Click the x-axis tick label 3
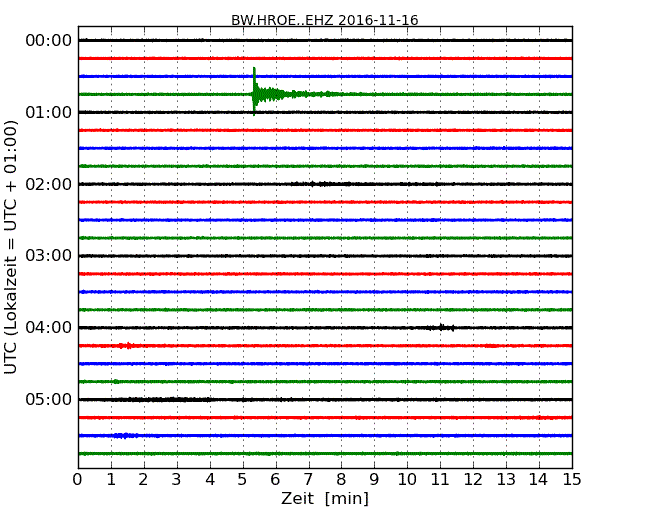This screenshot has height=520, width=650. click(x=177, y=480)
